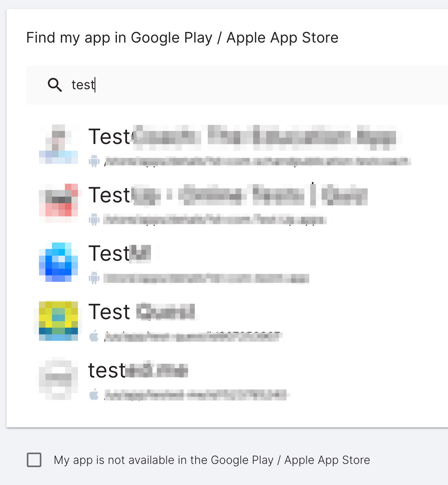Select the first Test app result title
The image size is (448, 485).
(242, 137)
